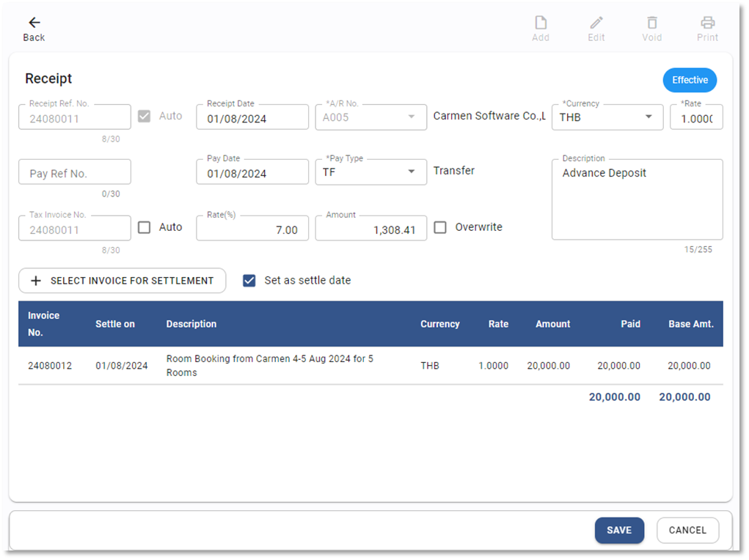Click the Void trash icon
749x560 pixels.
point(651,23)
